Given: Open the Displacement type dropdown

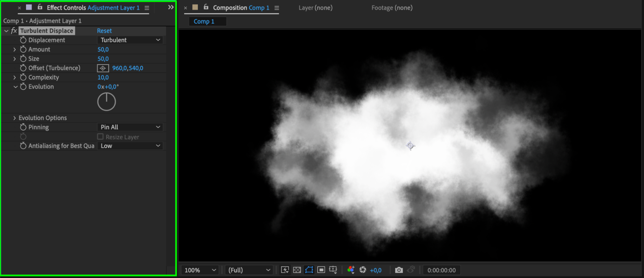Looking at the screenshot, I should coord(130,40).
